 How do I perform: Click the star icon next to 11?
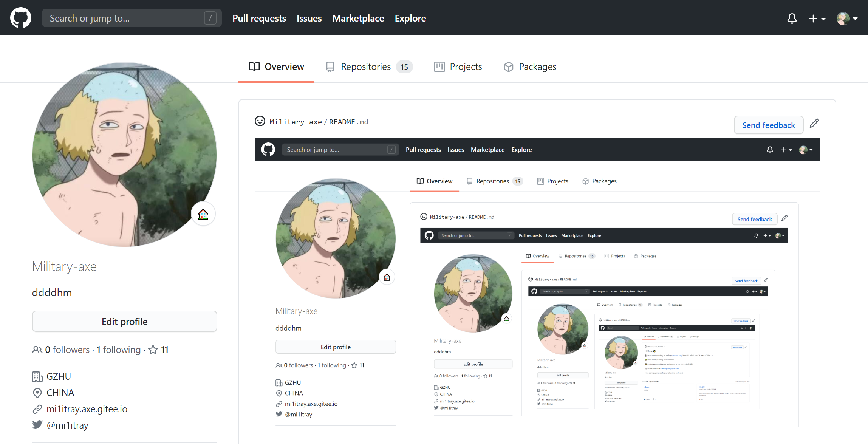pos(153,350)
